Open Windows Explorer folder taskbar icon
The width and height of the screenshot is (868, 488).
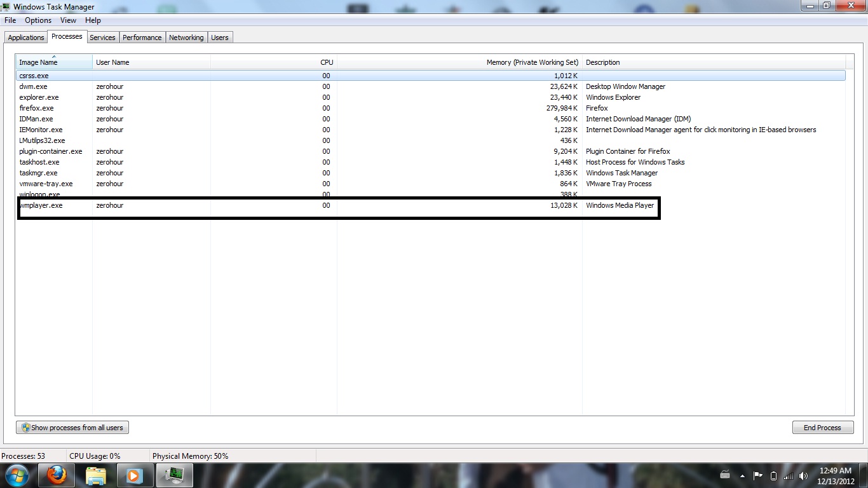coord(96,475)
